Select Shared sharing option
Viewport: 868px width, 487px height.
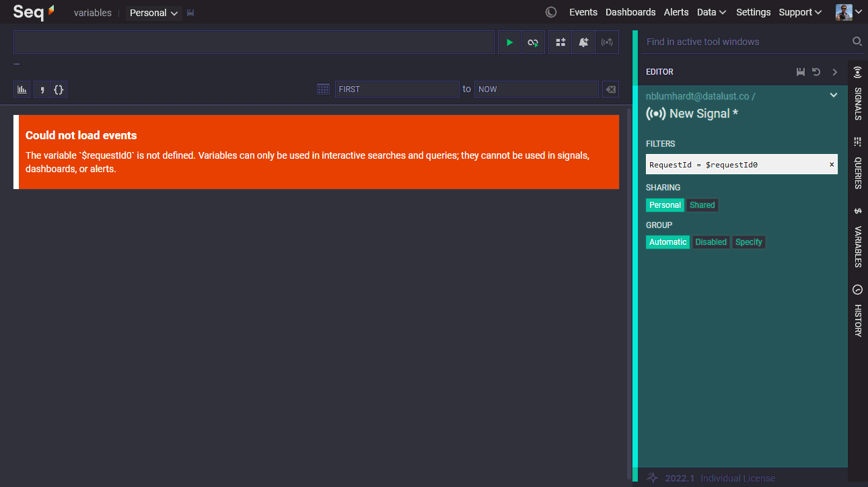702,205
